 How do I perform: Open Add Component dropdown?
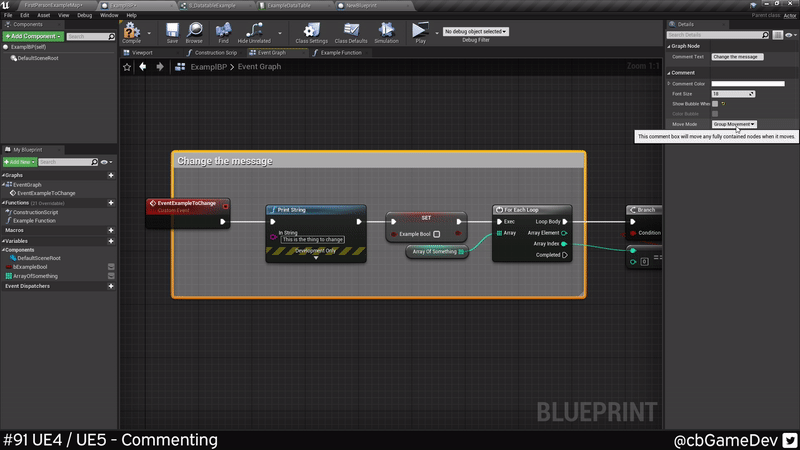[33, 36]
